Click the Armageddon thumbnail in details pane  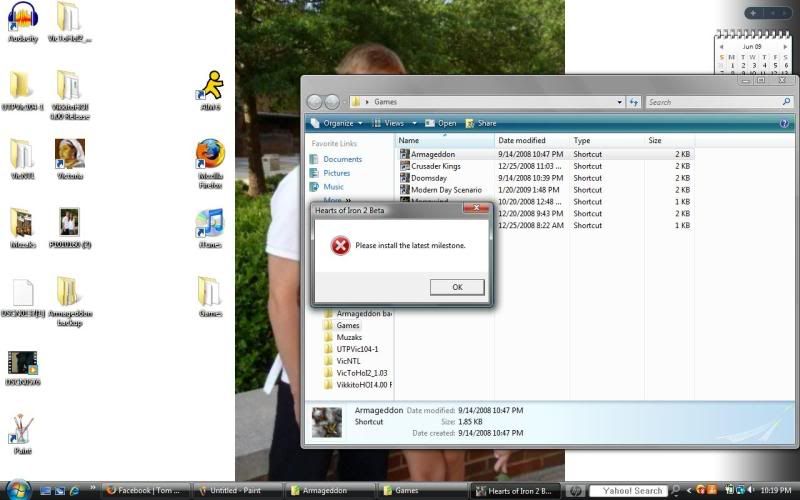click(327, 422)
